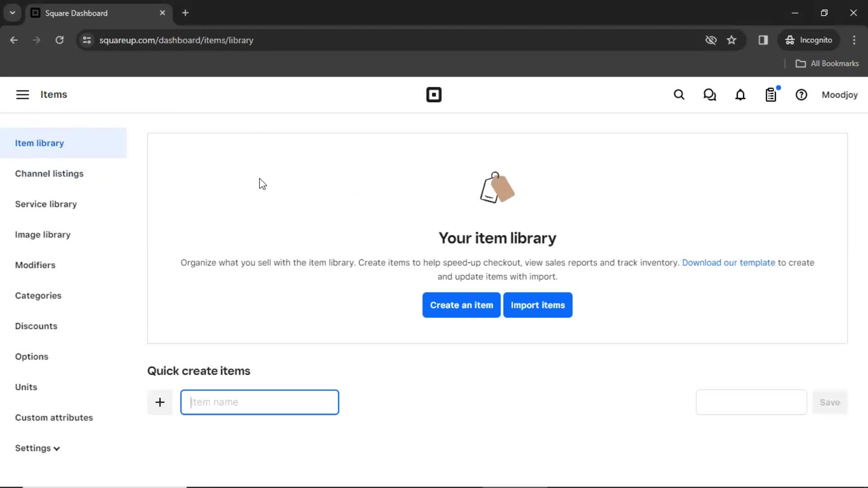Click the Item name input field
Image resolution: width=868 pixels, height=488 pixels.
260,402
